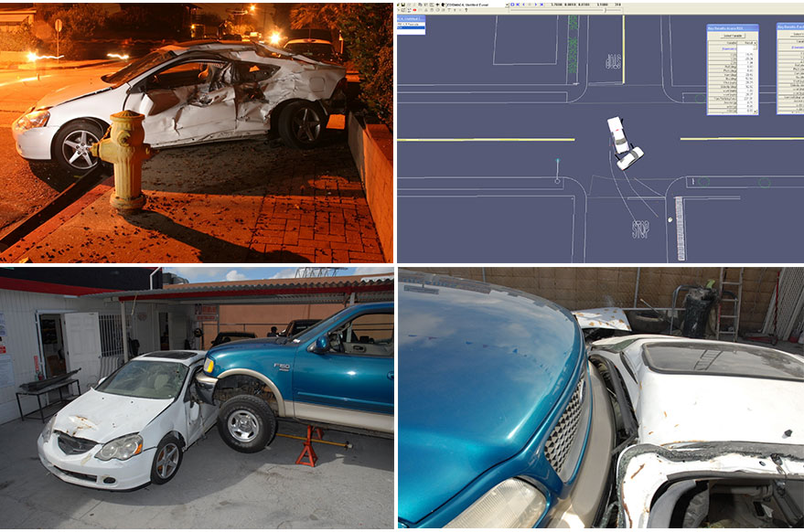Play the simulation forward
This screenshot has width=804, height=532.
(536, 5)
